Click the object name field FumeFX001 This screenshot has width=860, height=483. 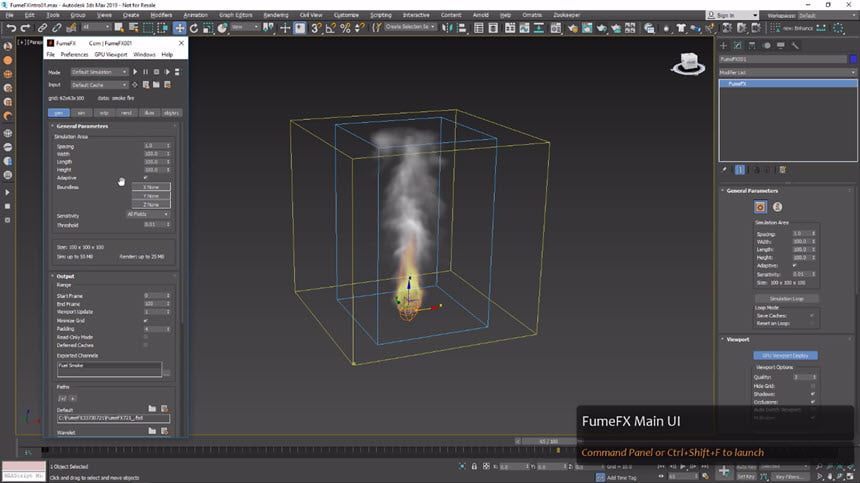[783, 59]
